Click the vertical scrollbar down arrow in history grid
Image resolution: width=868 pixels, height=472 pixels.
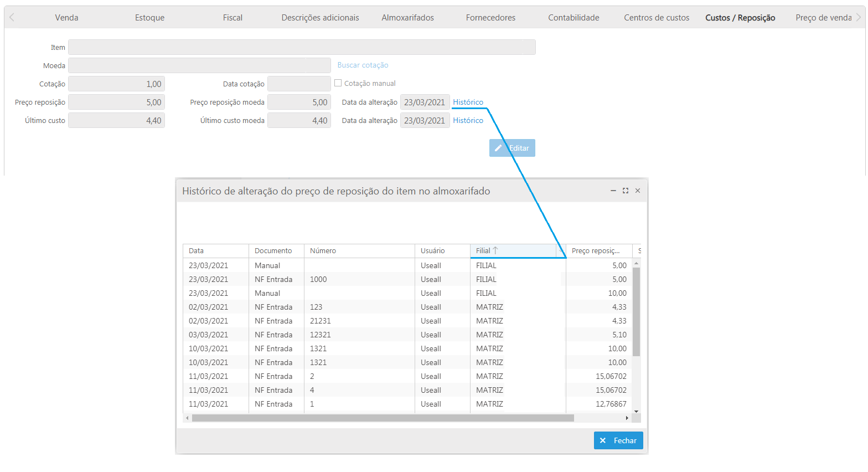tap(637, 411)
